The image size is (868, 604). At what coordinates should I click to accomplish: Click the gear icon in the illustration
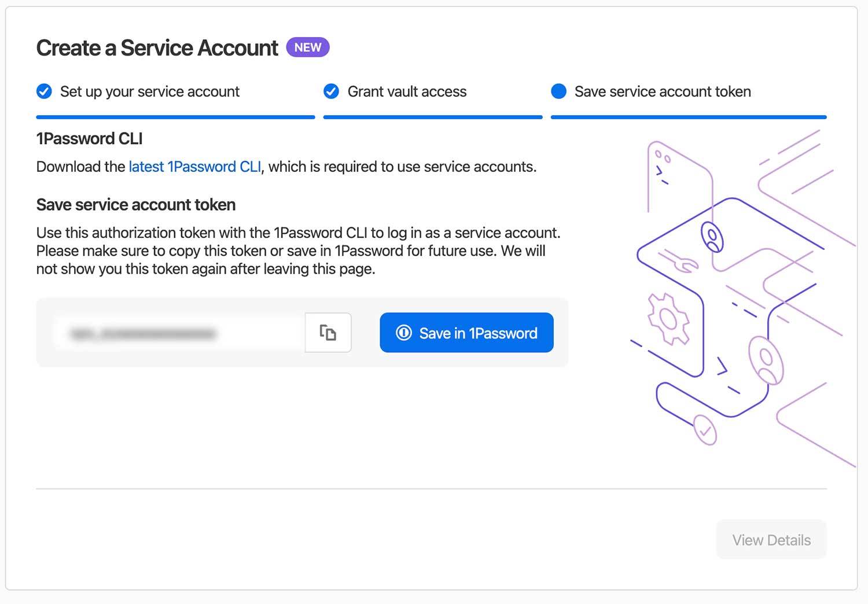[669, 319]
